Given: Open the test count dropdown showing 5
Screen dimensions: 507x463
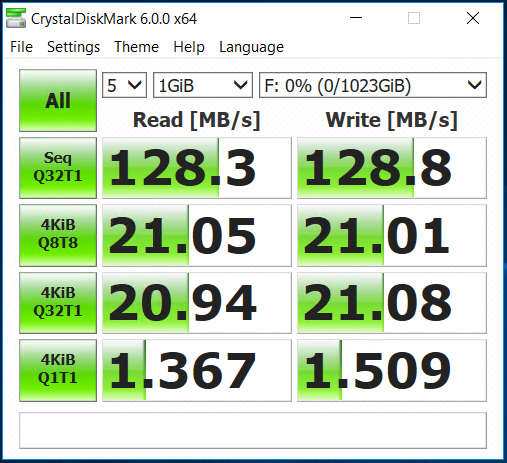Looking at the screenshot, I should [x=124, y=85].
